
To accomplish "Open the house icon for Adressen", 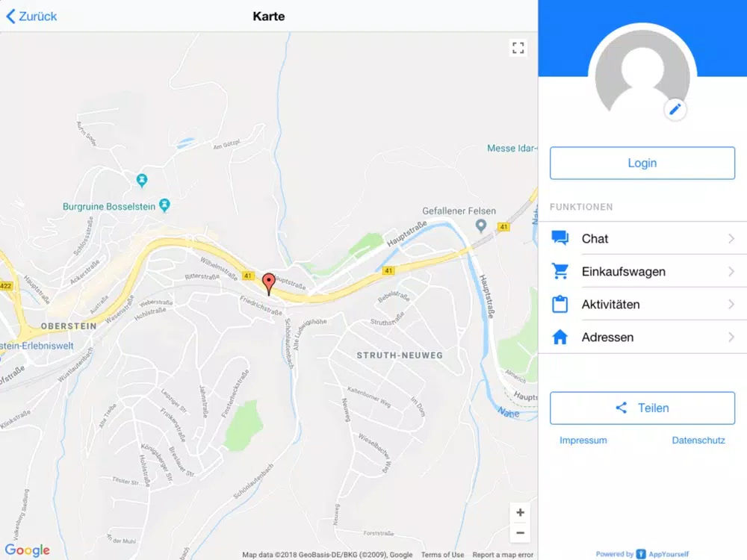I will point(560,337).
